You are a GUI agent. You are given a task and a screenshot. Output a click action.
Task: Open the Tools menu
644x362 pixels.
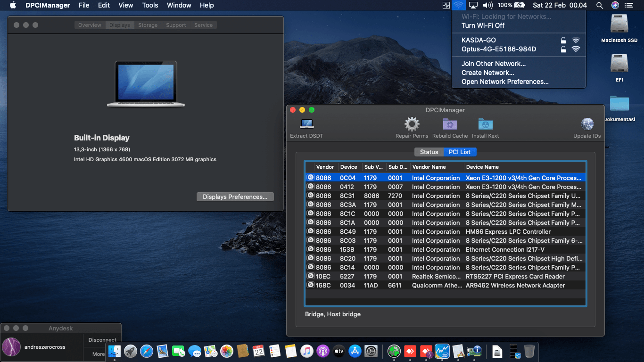click(150, 5)
